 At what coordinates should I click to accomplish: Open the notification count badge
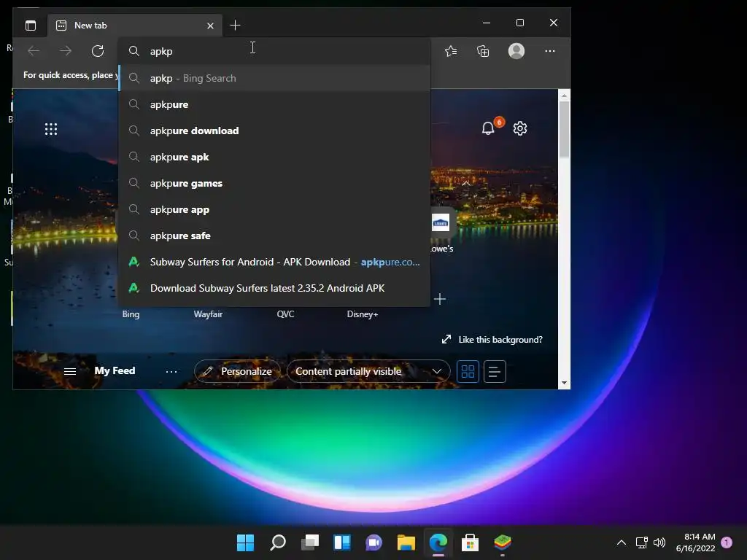point(727,542)
